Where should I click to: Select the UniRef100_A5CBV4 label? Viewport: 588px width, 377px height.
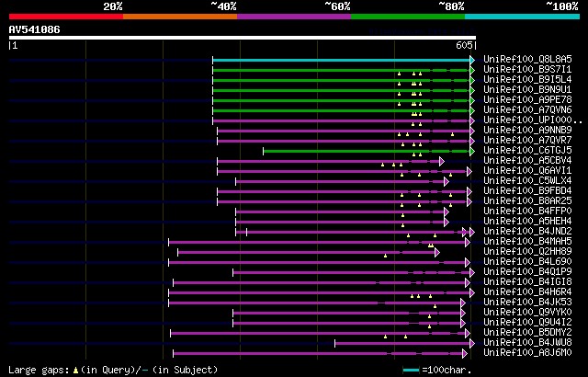point(527,161)
